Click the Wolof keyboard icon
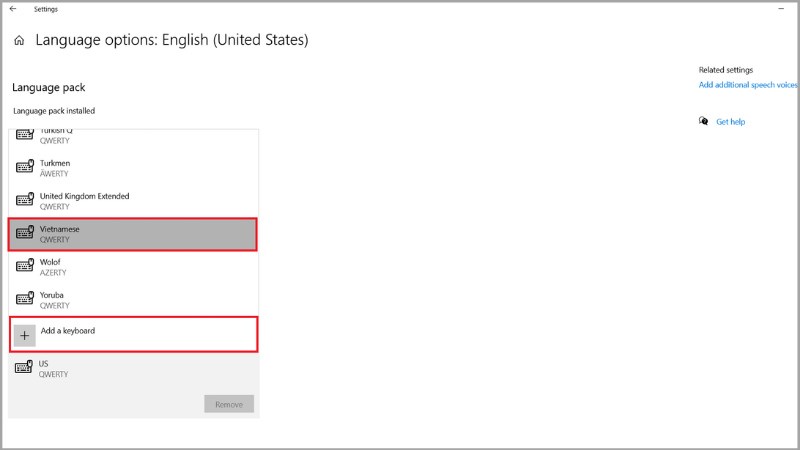This screenshot has height=450, width=800. [x=24, y=266]
